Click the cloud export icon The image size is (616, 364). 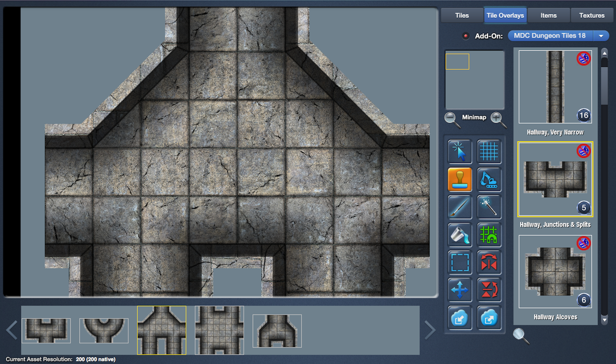click(x=489, y=318)
